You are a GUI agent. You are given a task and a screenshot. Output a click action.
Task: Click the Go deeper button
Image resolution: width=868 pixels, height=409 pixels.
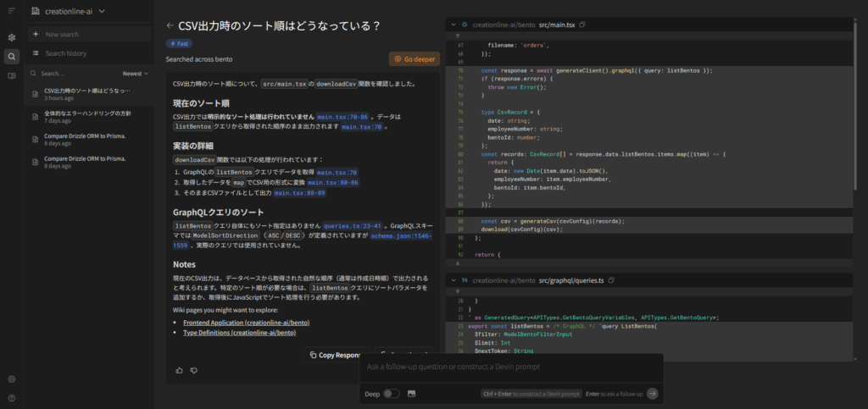point(414,59)
